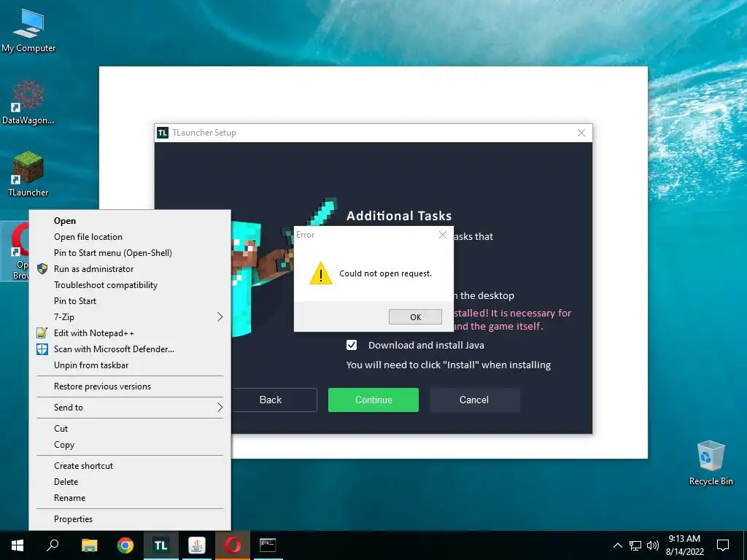The width and height of the screenshot is (747, 560).
Task: Show hidden system tray icons
Action: 617,545
